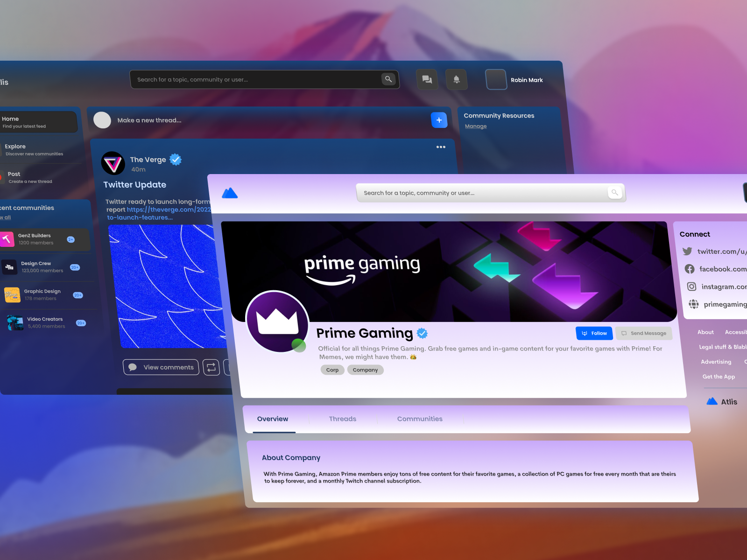The height and width of the screenshot is (560, 747).
Task: Click the Get the App link
Action: (x=719, y=377)
